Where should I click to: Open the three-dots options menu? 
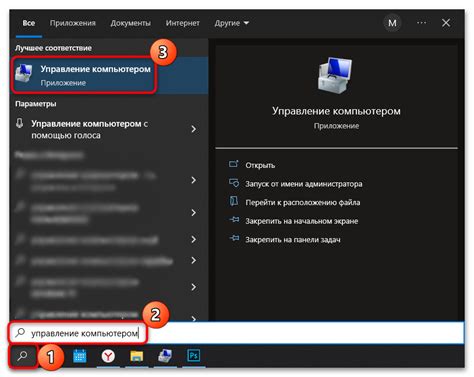[421, 23]
